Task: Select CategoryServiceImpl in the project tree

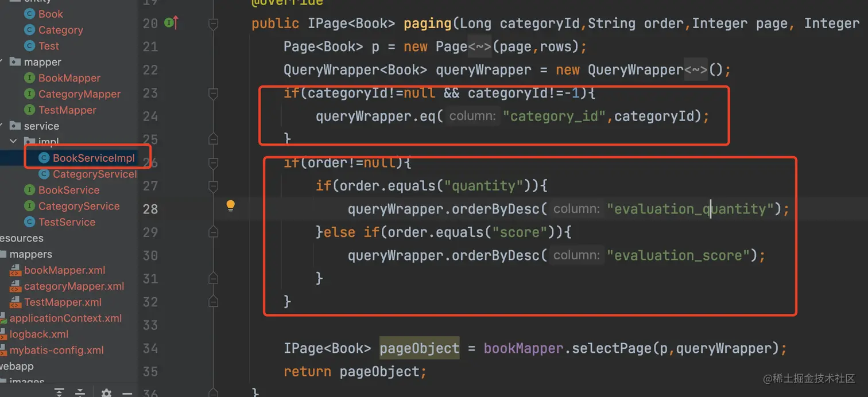Action: pyautogui.click(x=95, y=174)
